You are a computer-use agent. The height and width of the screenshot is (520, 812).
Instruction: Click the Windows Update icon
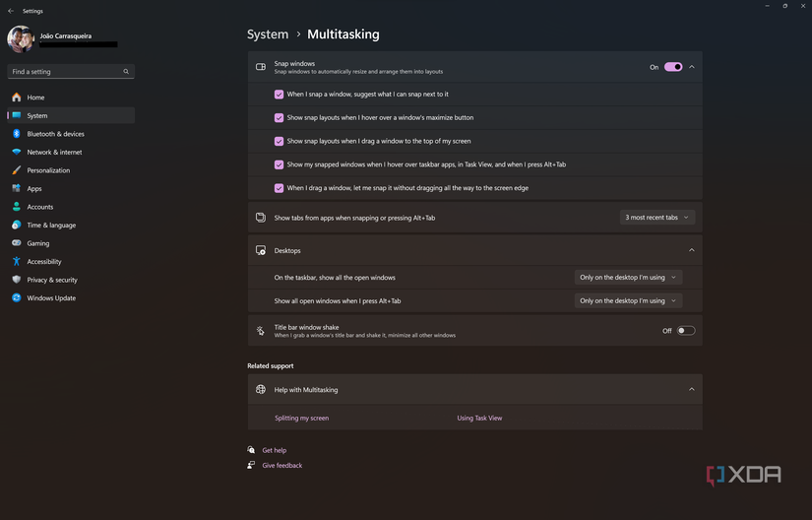pos(17,298)
